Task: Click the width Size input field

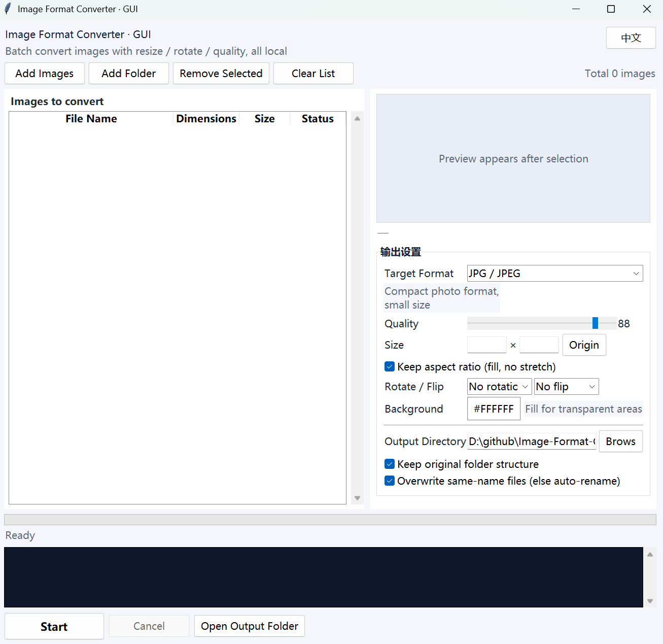Action: pos(487,345)
